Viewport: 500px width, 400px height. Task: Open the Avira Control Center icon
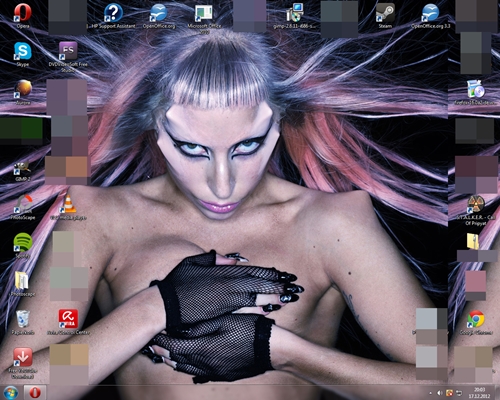pyautogui.click(x=68, y=320)
